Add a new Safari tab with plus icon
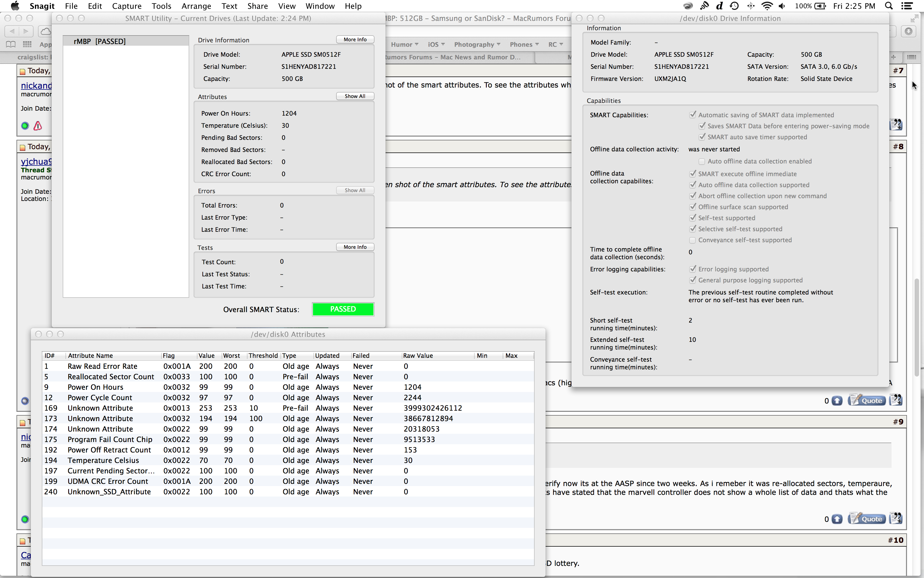 pyautogui.click(x=893, y=57)
